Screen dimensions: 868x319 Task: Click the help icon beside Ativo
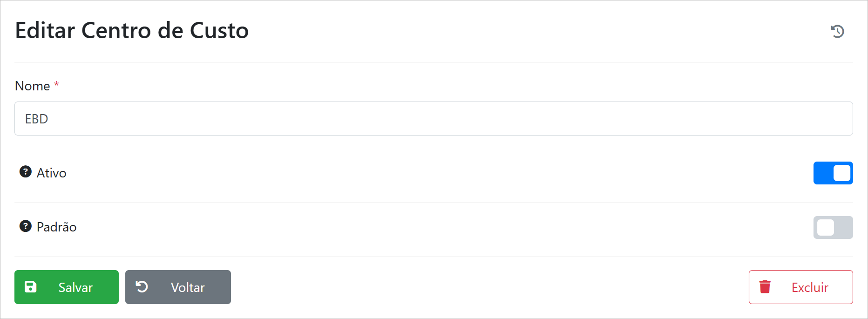(x=25, y=172)
